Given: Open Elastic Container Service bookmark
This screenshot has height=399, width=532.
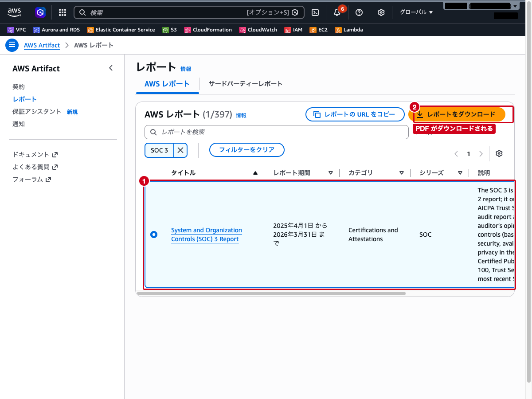Looking at the screenshot, I should coord(121,30).
